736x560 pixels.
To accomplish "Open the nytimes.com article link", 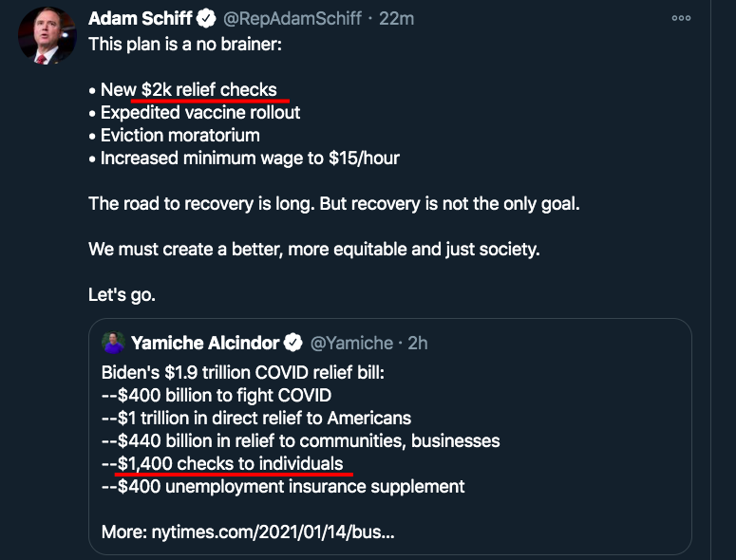I will [x=273, y=532].
